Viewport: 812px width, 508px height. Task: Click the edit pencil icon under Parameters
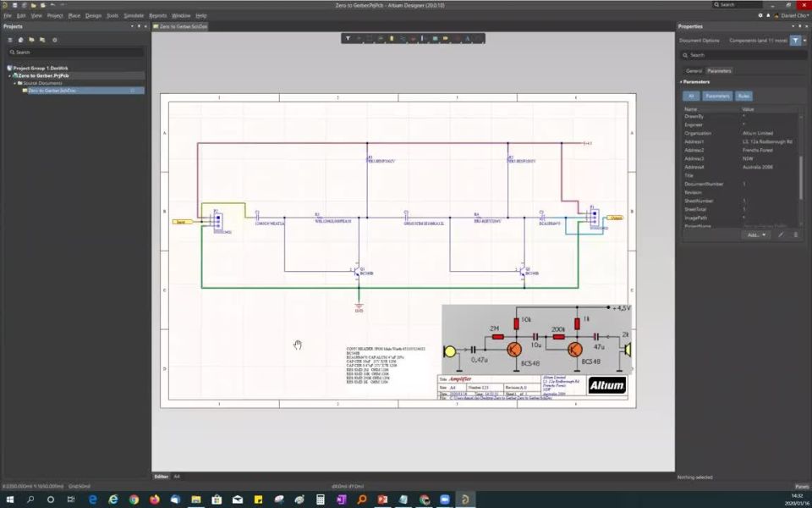(x=781, y=235)
